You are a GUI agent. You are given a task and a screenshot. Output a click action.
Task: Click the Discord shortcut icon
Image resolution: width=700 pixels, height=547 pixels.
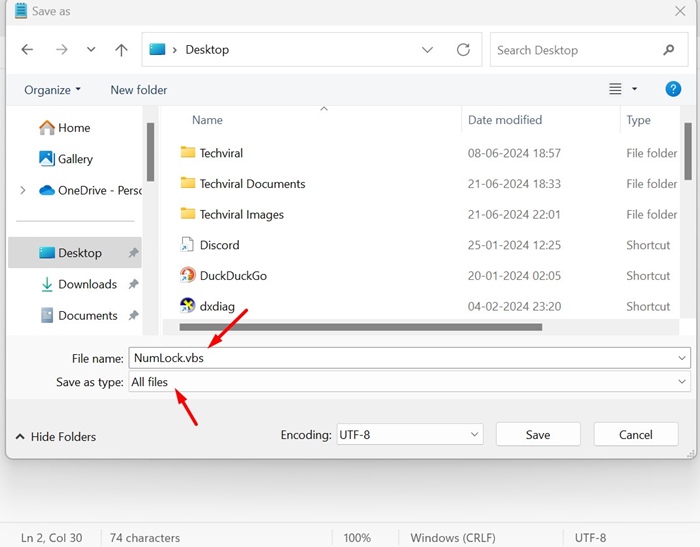click(187, 245)
